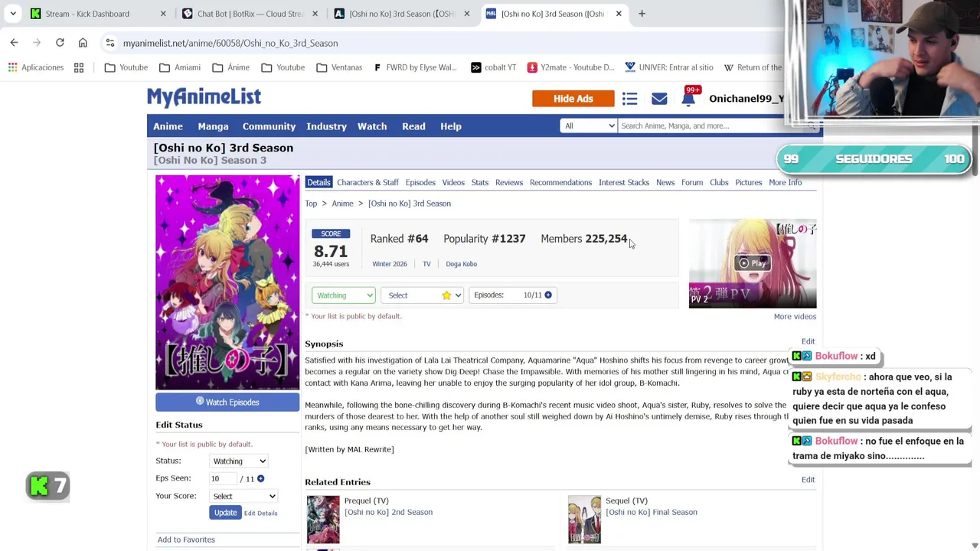
Task: Open the Onichanel99 profile name
Action: tap(746, 99)
